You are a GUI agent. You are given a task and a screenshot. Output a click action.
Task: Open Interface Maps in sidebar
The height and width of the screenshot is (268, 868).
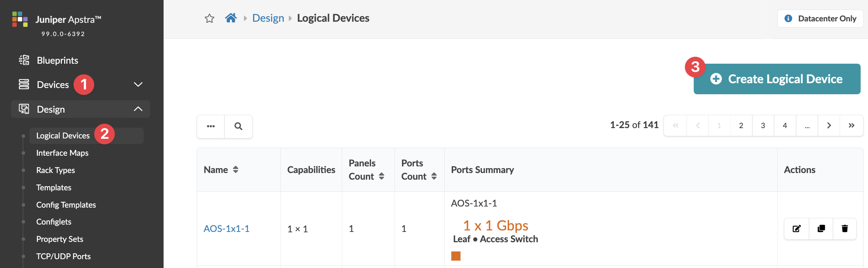click(62, 153)
